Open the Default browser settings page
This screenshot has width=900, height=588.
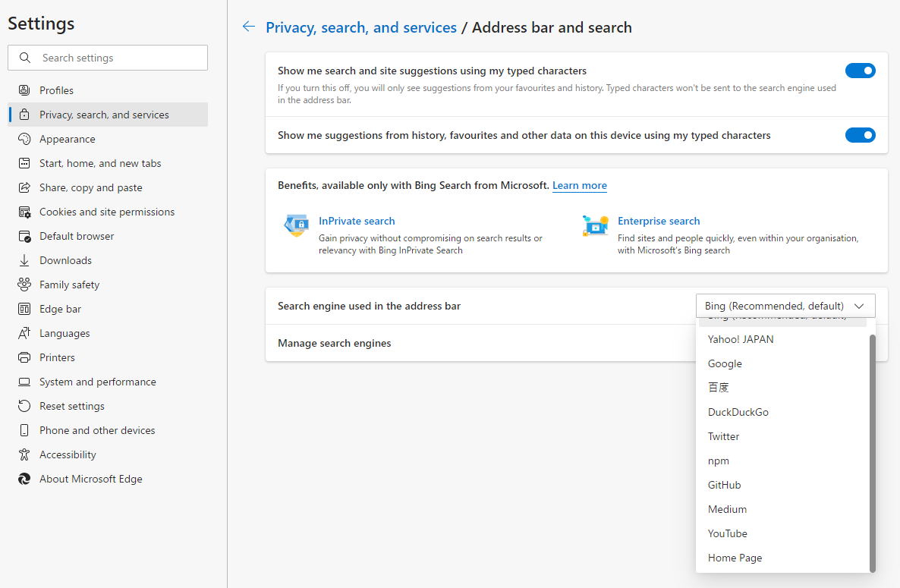(108, 237)
